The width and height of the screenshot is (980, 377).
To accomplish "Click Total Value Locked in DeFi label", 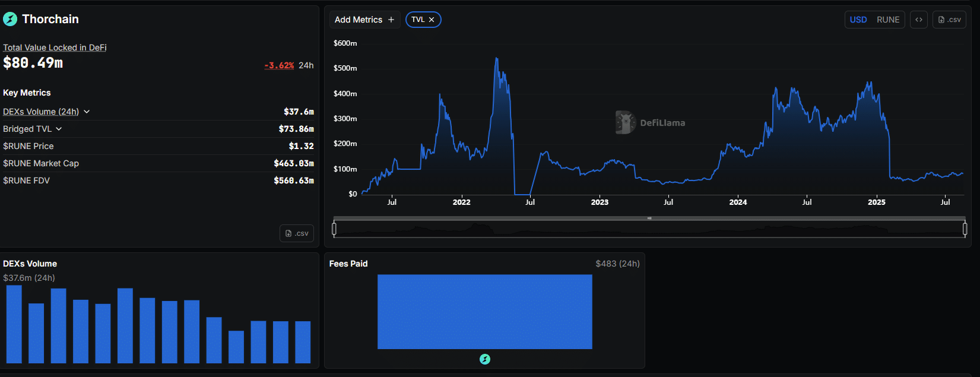I will coord(55,47).
